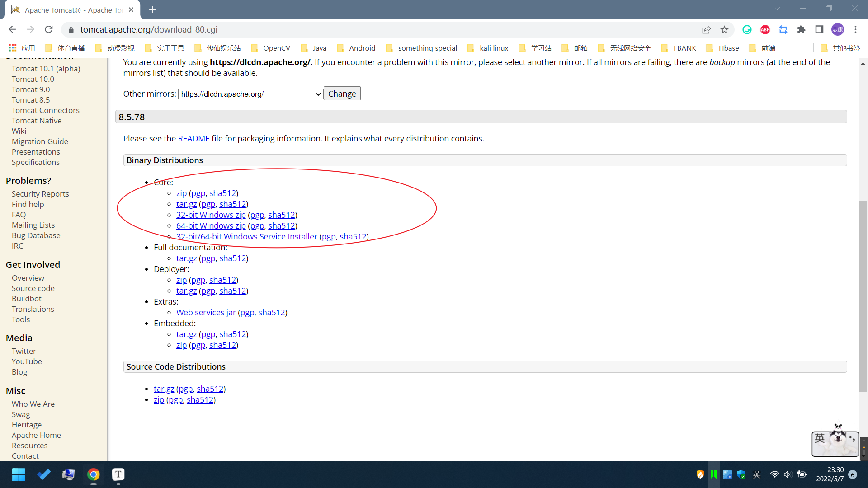Close the Apache Tomcat tab
This screenshot has width=868, height=488.
131,9
